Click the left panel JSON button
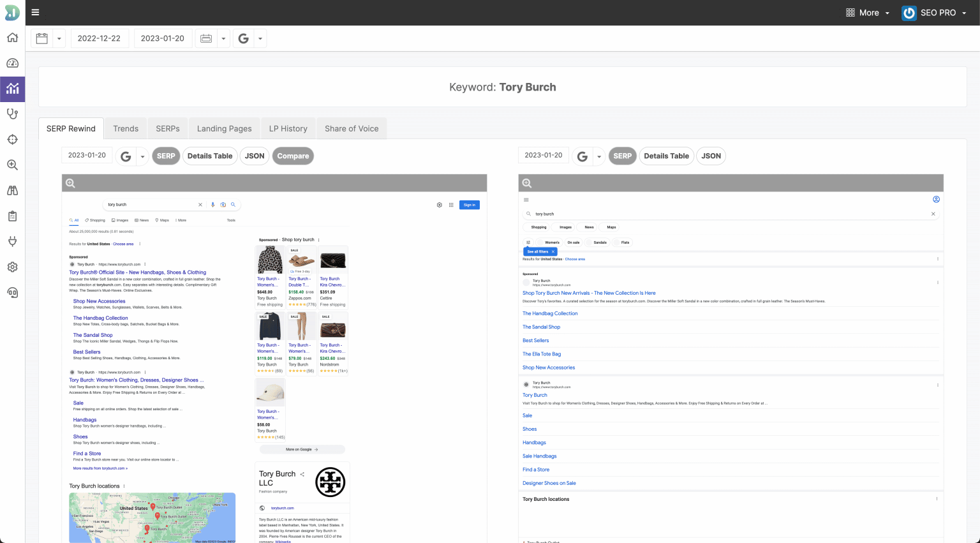This screenshot has width=980, height=543. coord(255,156)
